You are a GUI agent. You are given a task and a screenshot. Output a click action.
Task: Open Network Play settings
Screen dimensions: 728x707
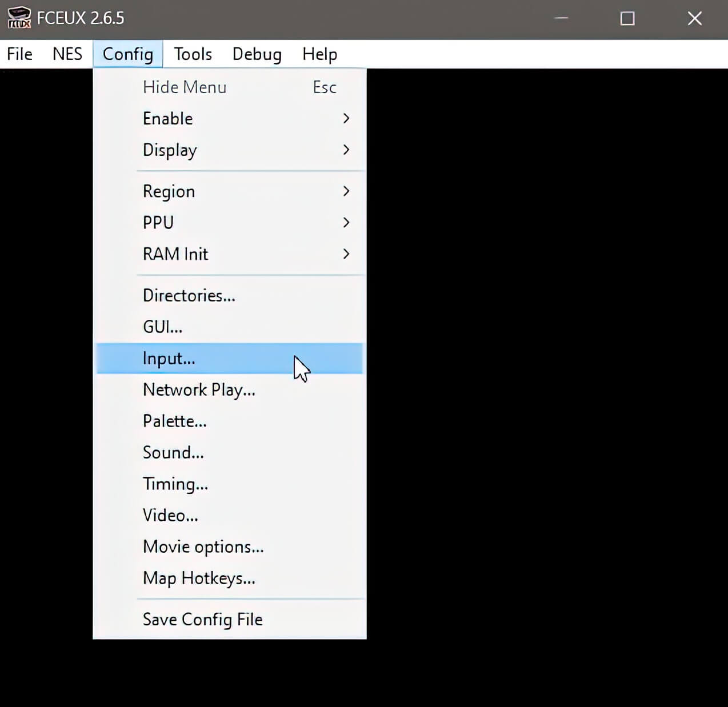pos(199,390)
